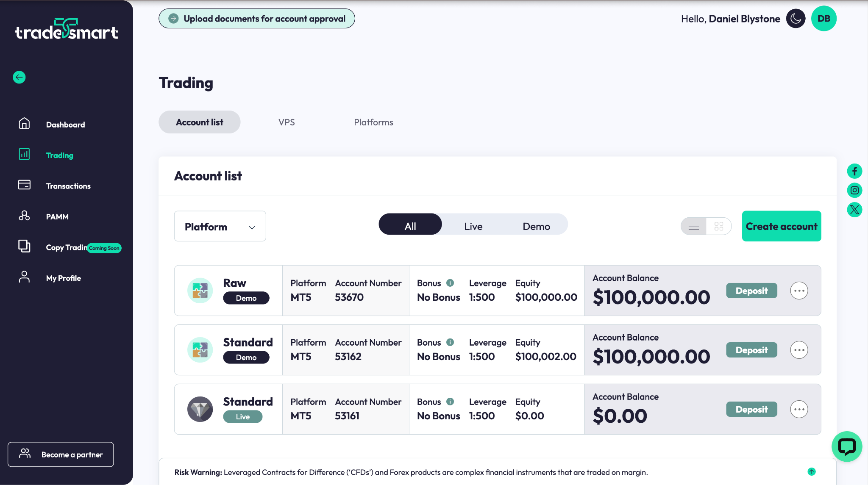Open the live chat bubble
The width and height of the screenshot is (868, 485).
[847, 446]
